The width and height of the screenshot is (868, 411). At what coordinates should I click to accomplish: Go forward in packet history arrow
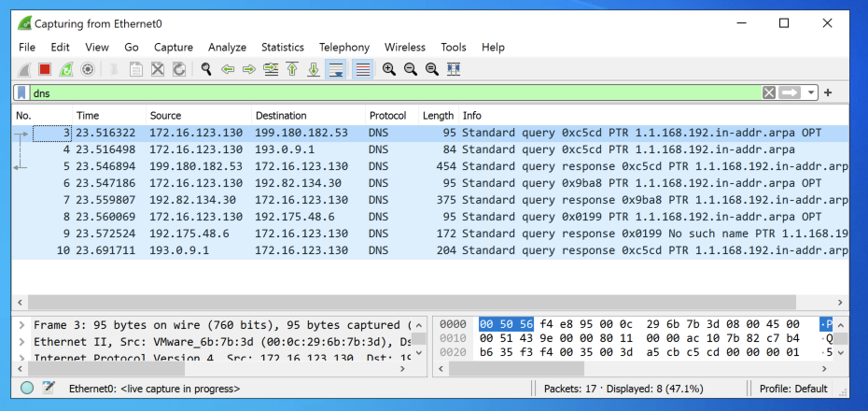(249, 69)
